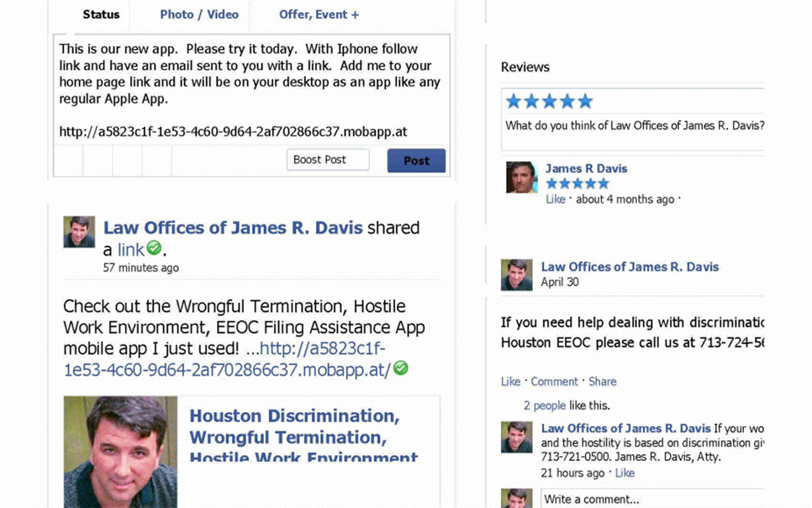Like the comment posted 21 hours ago

[x=624, y=472]
